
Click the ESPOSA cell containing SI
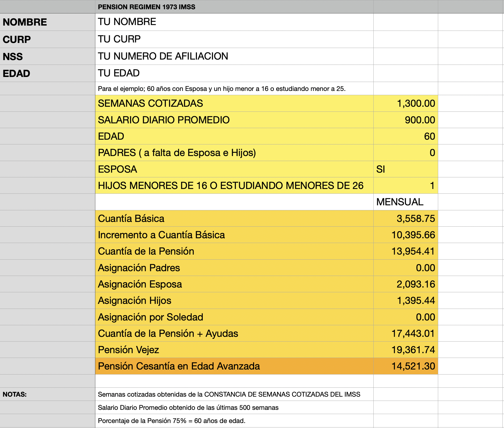point(406,169)
